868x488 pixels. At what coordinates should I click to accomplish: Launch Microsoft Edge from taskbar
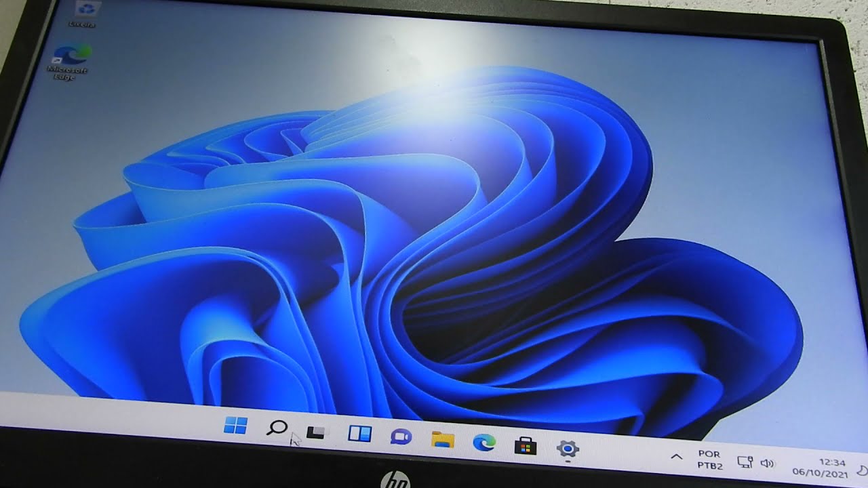484,443
